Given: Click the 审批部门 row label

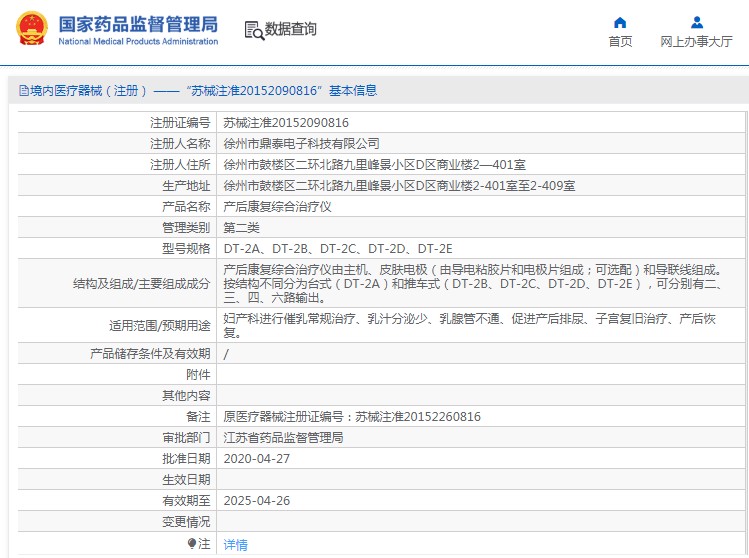Looking at the screenshot, I should click(x=186, y=438).
